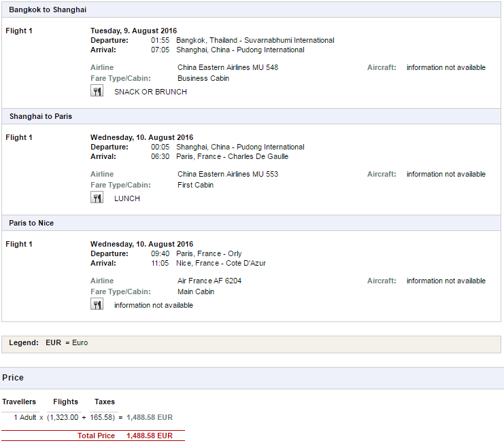
Task: Click departure time 01:55
Action: point(160,41)
